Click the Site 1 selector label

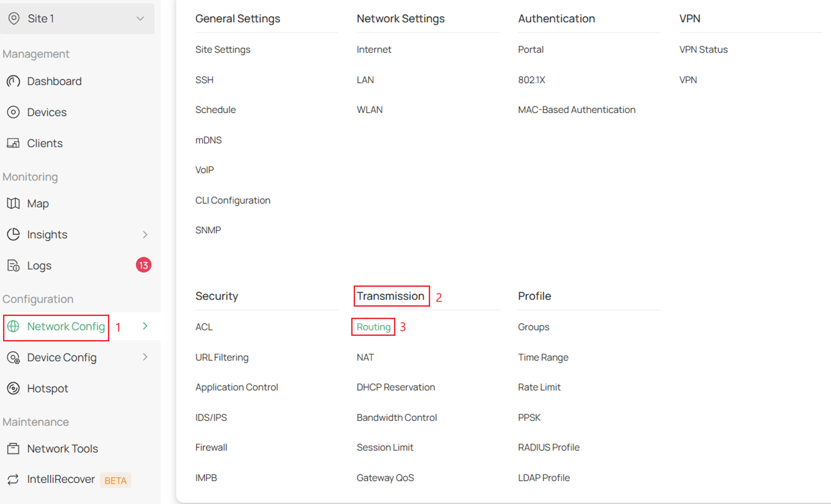pyautogui.click(x=41, y=18)
